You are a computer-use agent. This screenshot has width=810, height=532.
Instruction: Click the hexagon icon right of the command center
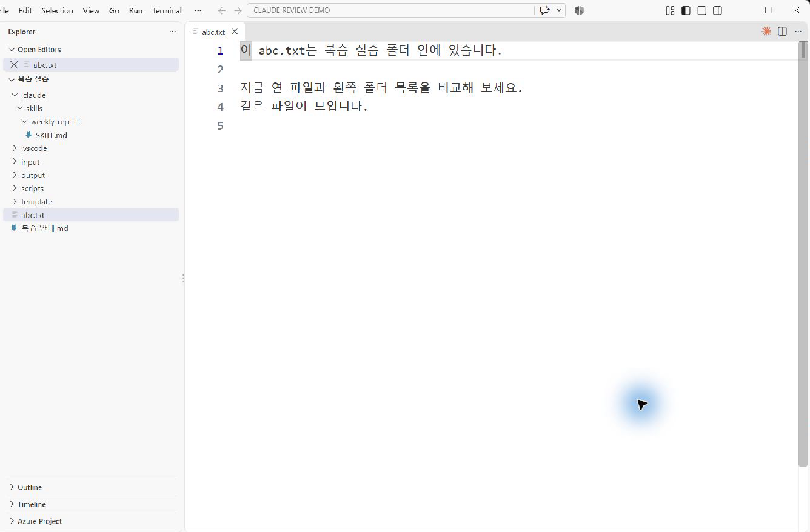point(579,10)
